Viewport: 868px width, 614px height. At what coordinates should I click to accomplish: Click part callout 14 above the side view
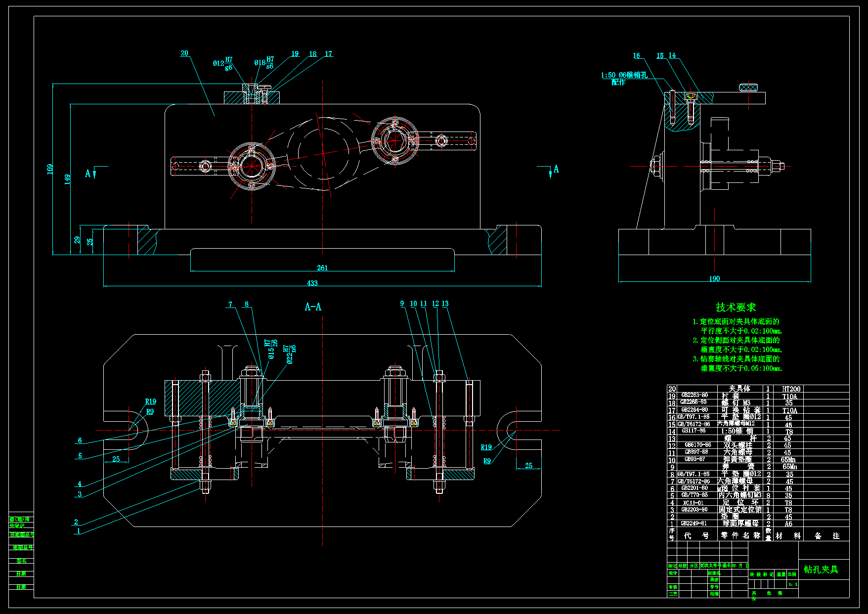[x=672, y=55]
